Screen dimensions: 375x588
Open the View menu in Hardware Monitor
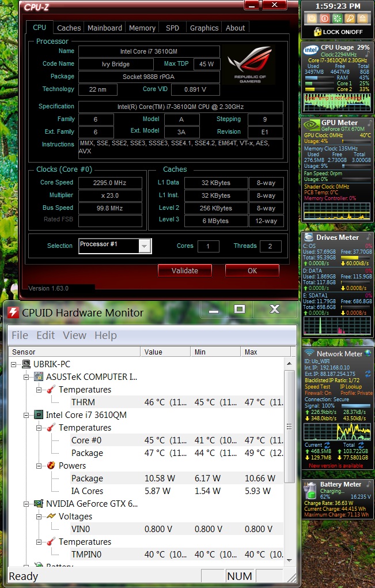click(x=74, y=336)
